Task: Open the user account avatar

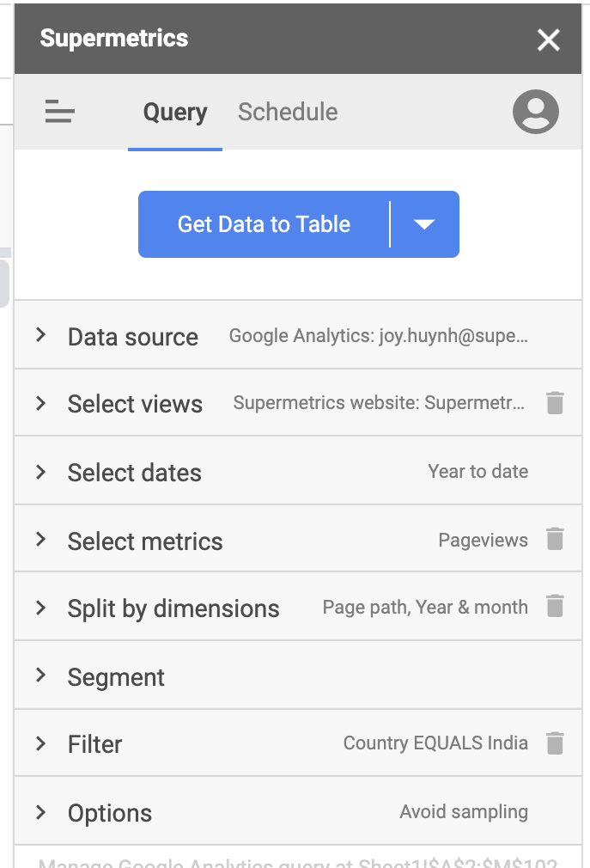Action: [x=535, y=111]
